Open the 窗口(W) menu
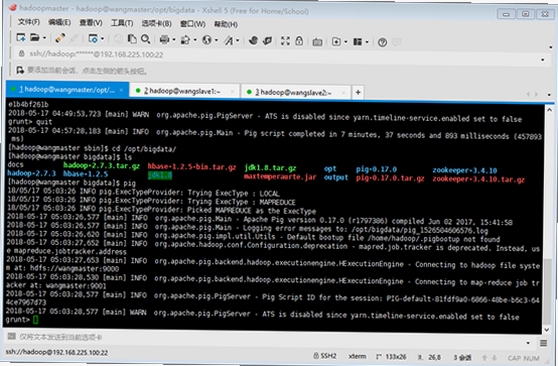Viewport: 558px width, 366px height. [x=193, y=24]
